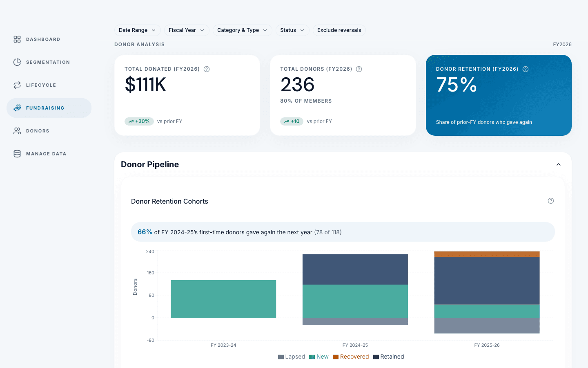Screen dimensions: 588x368
Task: Click the Dashboard grid icon
Action: coord(17,39)
